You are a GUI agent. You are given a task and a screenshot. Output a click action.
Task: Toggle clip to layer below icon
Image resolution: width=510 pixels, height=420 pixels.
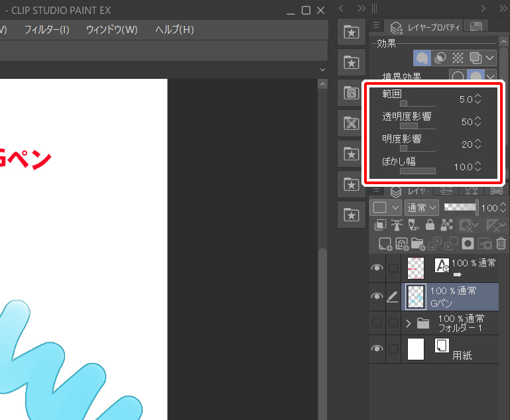pyautogui.click(x=380, y=225)
